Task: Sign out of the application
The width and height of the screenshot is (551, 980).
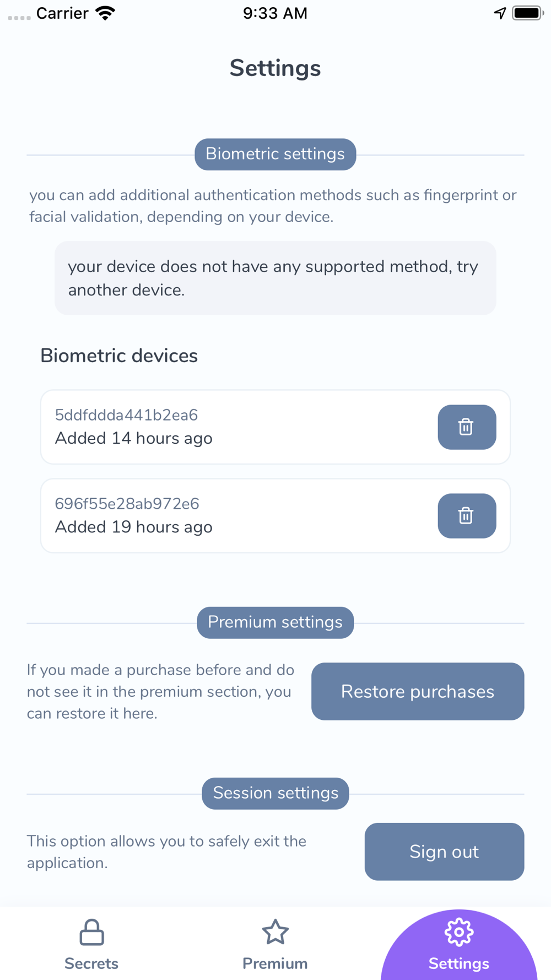Action: pos(444,852)
